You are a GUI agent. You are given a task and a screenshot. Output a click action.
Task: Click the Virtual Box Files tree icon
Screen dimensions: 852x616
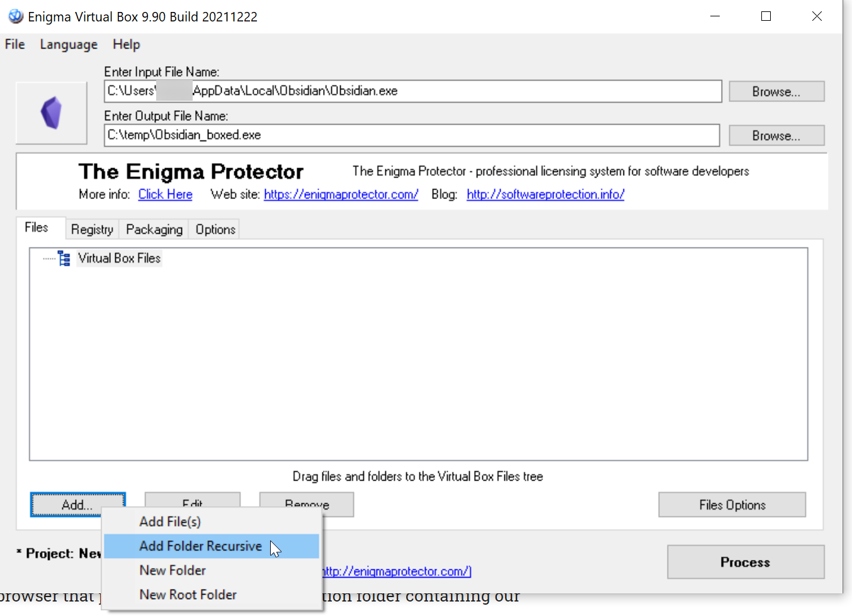[64, 258]
